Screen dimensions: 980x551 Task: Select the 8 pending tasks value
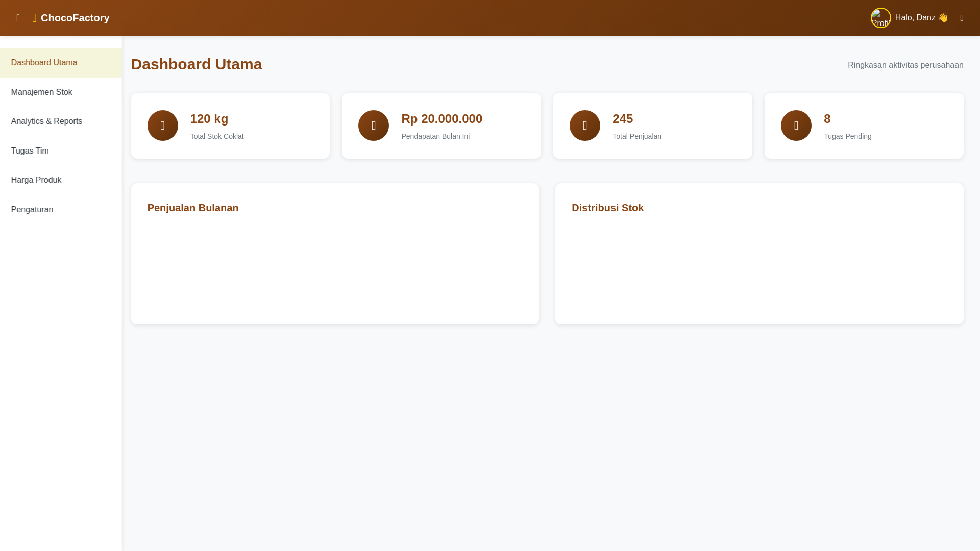827,119
